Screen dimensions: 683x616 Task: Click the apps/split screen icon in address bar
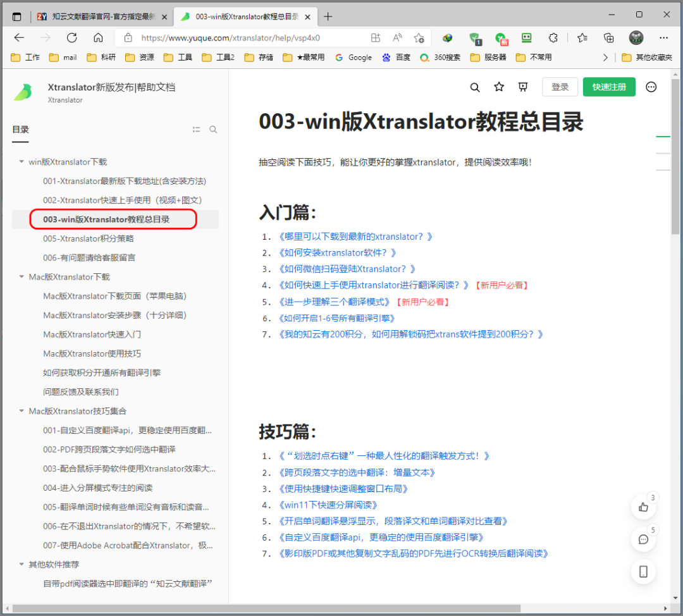click(x=376, y=38)
